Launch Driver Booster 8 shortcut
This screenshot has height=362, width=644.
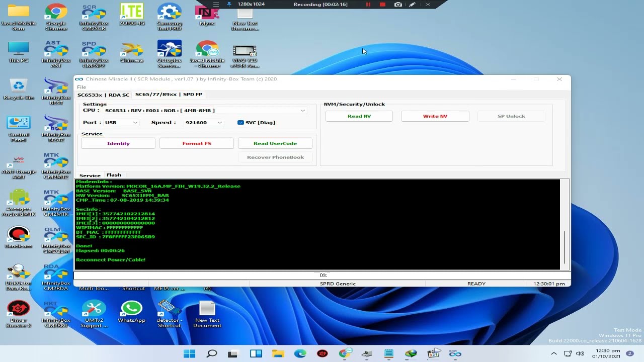pyautogui.click(x=19, y=315)
